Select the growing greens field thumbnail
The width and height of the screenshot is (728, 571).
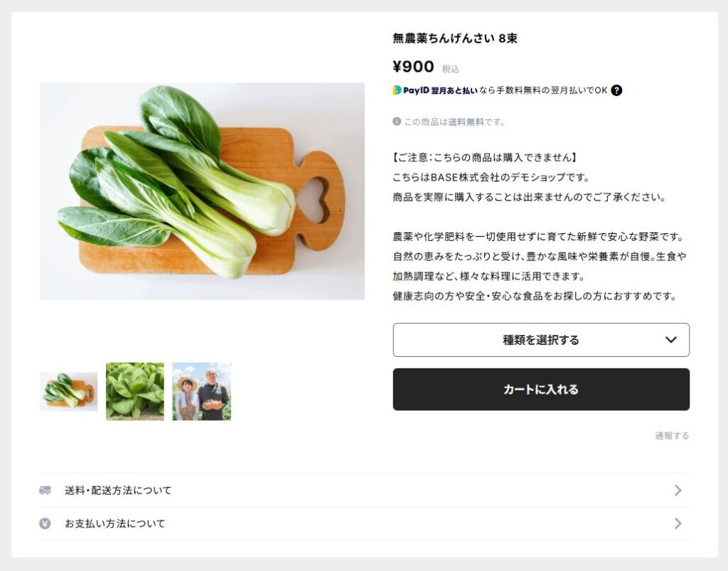coord(135,391)
